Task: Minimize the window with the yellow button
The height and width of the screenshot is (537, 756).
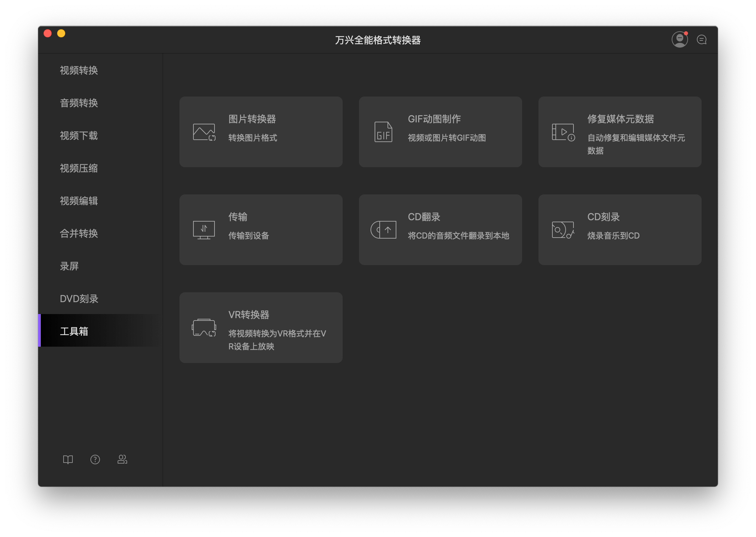Action: (x=61, y=33)
